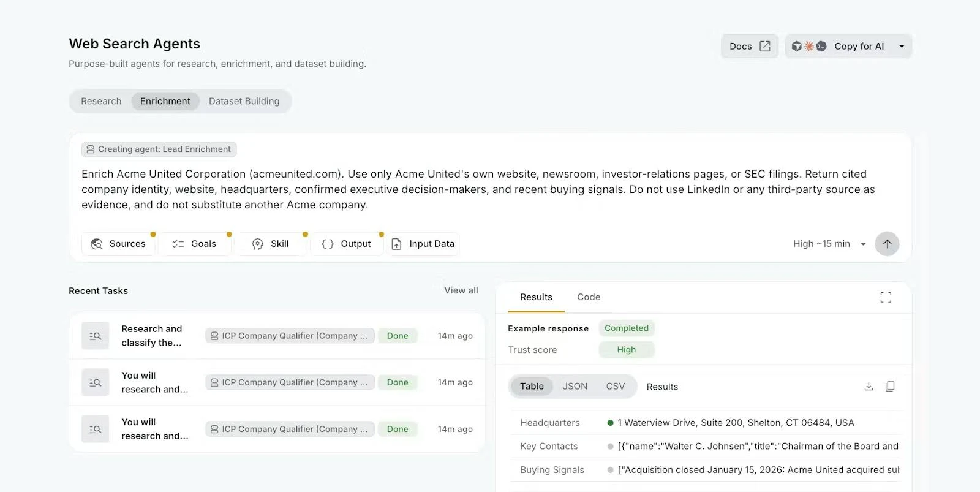This screenshot has height=492, width=980.
Task: Open the 'Research and classify the...' task
Action: pyautogui.click(x=277, y=336)
